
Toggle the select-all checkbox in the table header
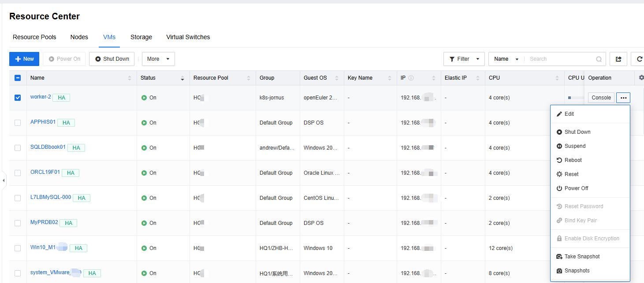pyautogui.click(x=18, y=78)
